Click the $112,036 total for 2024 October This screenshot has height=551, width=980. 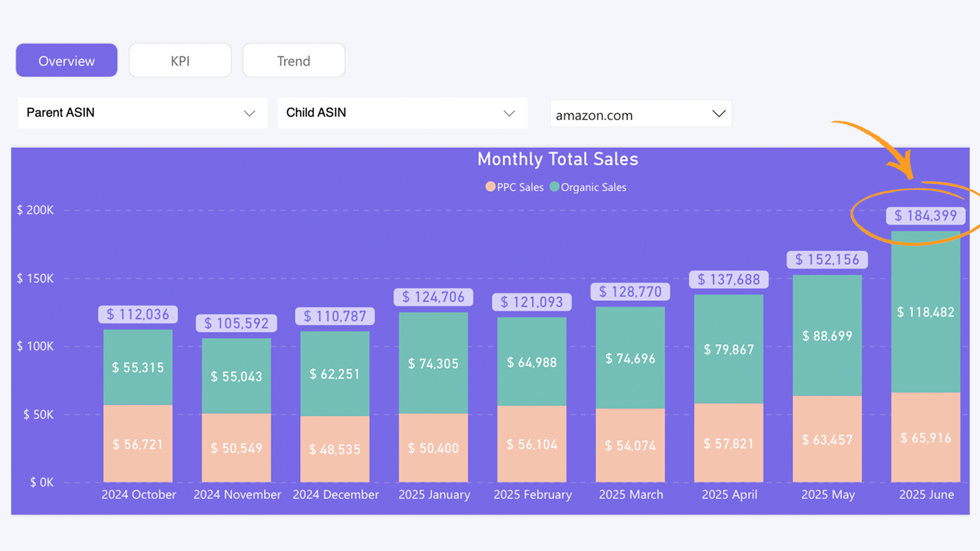pos(138,314)
